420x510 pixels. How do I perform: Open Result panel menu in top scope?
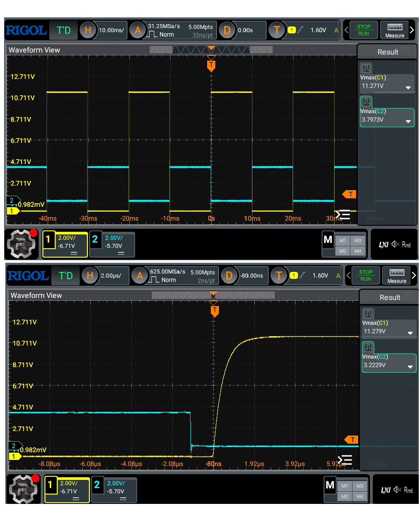406,51
